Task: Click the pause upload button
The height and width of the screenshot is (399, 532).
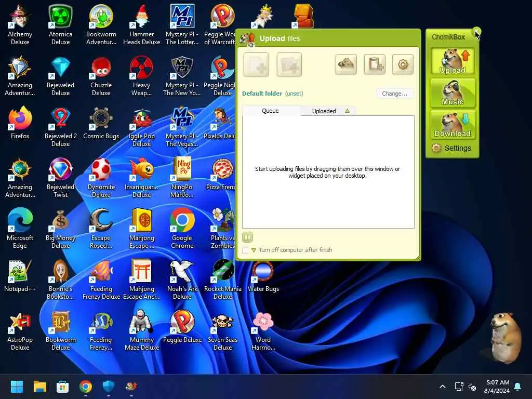Action: click(x=248, y=237)
